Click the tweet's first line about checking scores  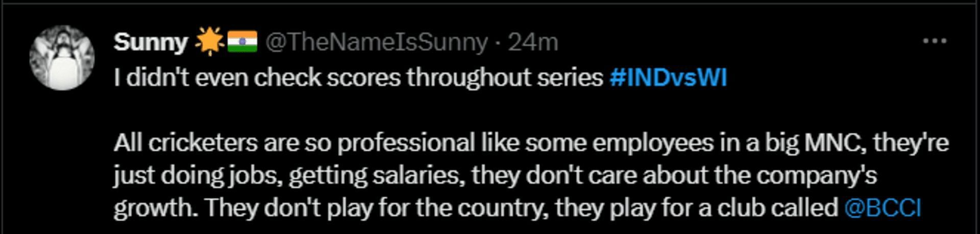357,78
